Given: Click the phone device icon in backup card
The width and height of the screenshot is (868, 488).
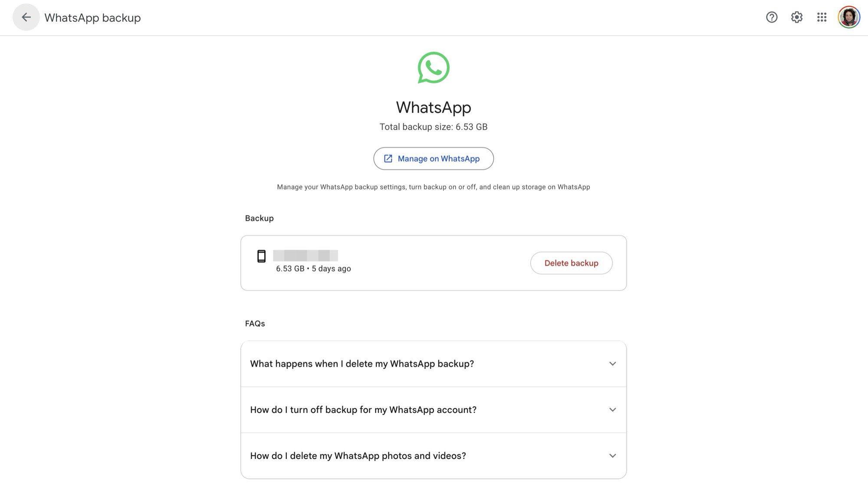Looking at the screenshot, I should click(x=261, y=256).
